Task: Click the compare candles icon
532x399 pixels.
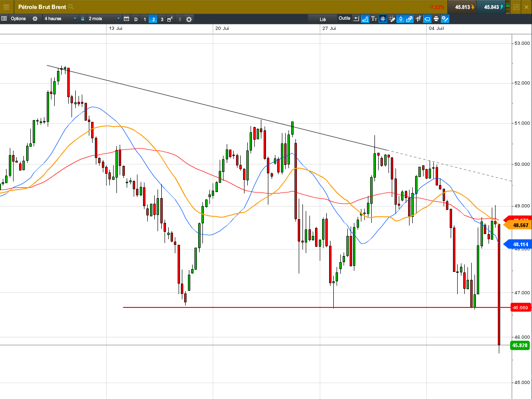Action: [418, 19]
